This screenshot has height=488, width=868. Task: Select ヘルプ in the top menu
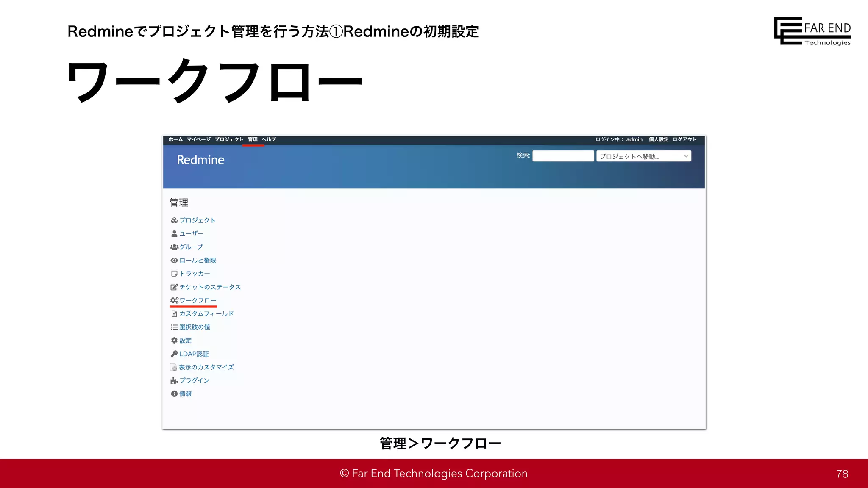point(269,139)
